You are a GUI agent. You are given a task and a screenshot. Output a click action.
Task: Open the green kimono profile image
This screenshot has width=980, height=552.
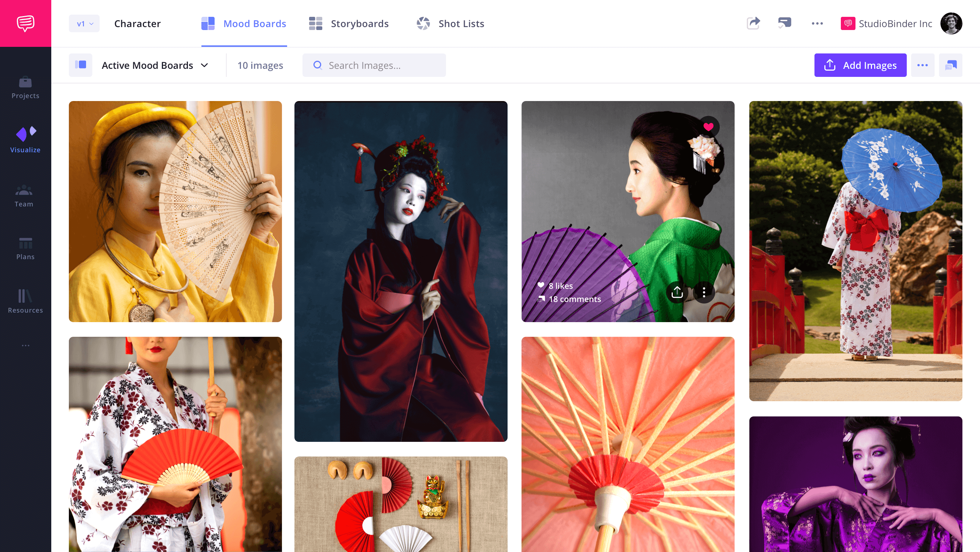pos(628,211)
